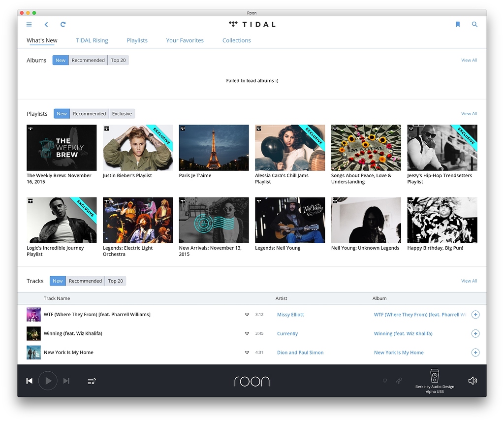Open the Your Favorites tab
This screenshot has width=504, height=422.
click(x=185, y=40)
